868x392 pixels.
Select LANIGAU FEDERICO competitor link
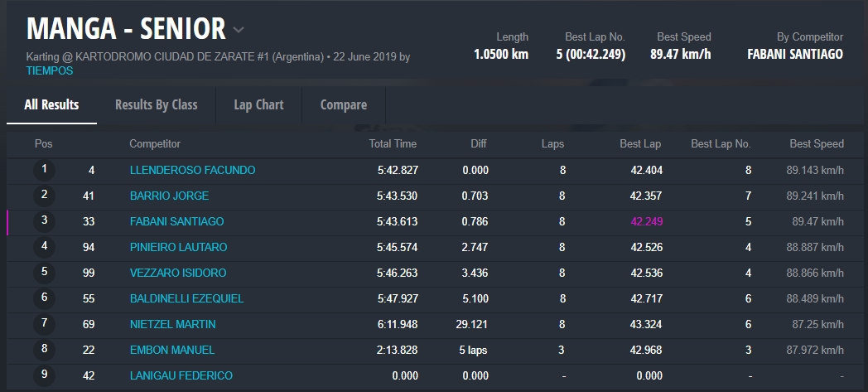pos(181,375)
